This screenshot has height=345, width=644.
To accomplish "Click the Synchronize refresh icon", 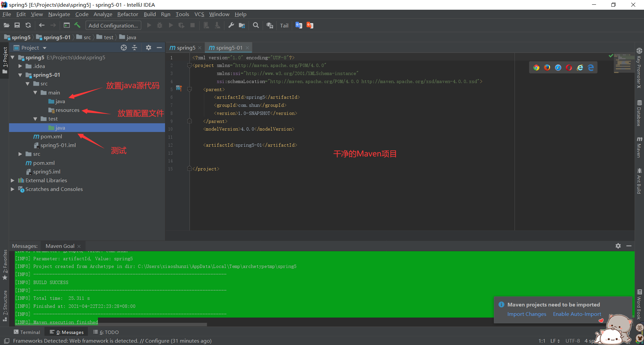I will point(28,25).
